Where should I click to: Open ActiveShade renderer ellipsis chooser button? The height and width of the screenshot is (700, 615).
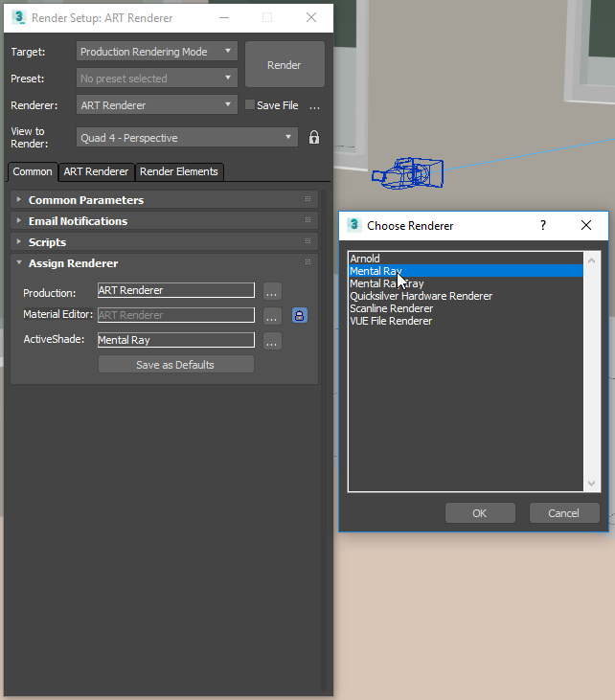click(272, 342)
